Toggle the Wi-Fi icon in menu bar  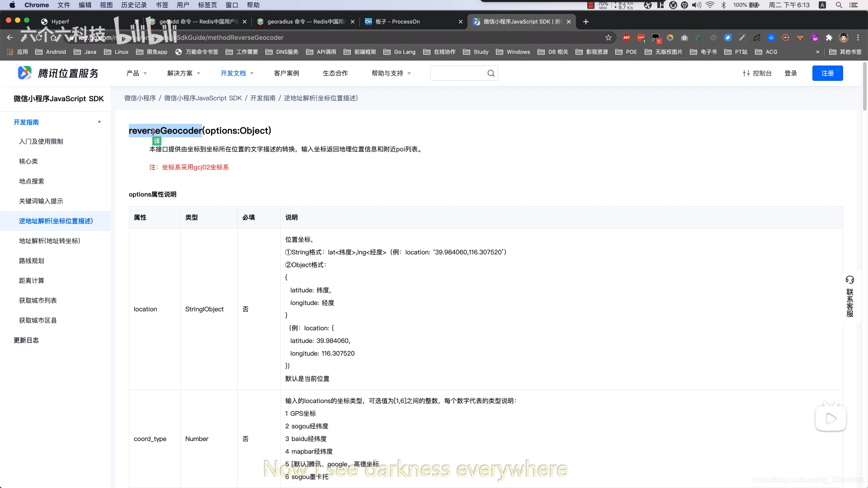(x=711, y=5)
